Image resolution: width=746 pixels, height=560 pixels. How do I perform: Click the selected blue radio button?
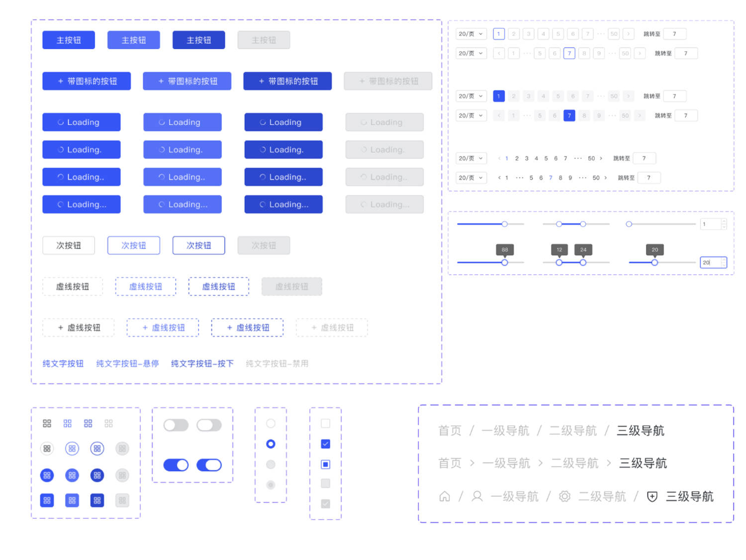(271, 444)
